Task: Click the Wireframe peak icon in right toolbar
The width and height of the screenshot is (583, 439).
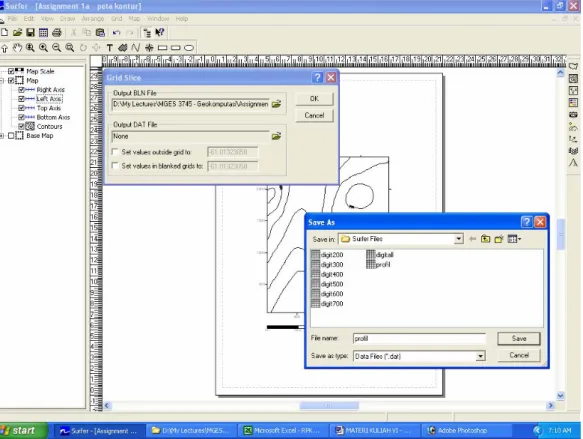Action: click(x=573, y=163)
